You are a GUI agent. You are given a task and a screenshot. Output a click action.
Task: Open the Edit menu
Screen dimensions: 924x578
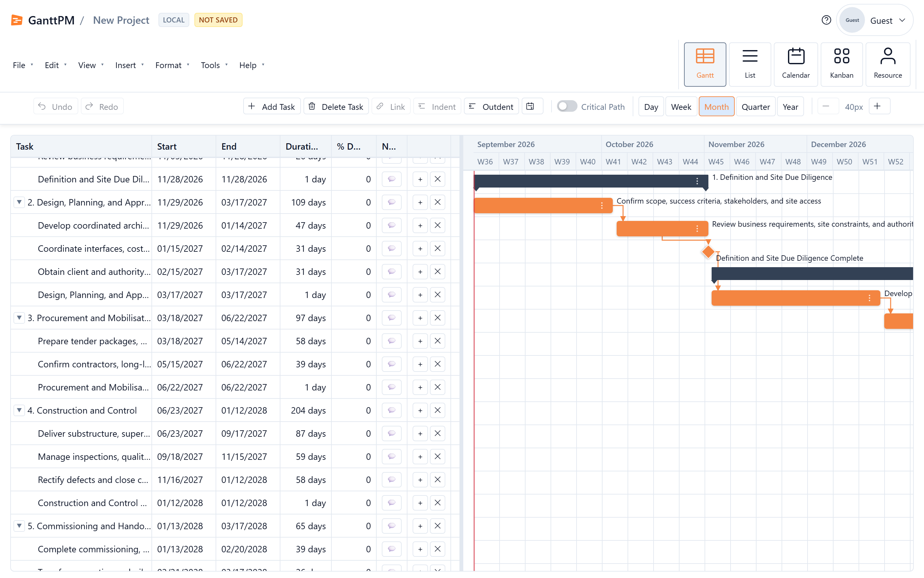56,66
